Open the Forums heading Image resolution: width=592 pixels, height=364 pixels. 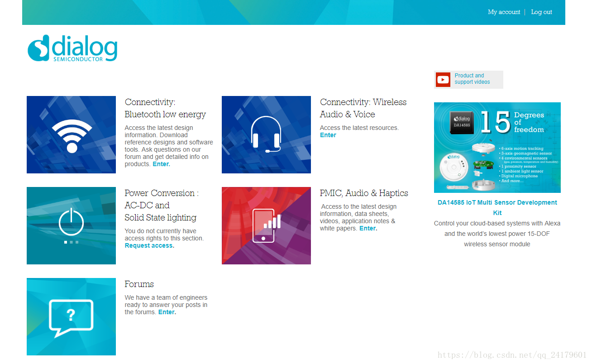tap(139, 284)
